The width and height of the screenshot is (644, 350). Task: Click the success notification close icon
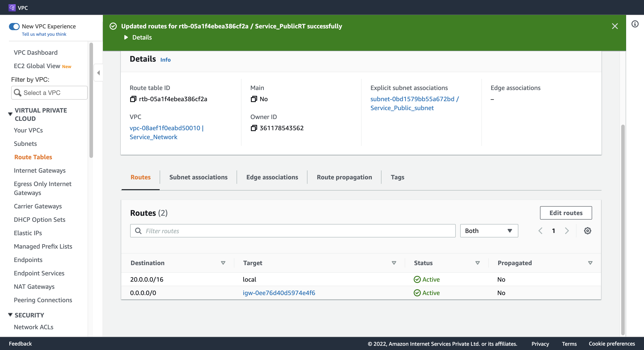pos(615,26)
